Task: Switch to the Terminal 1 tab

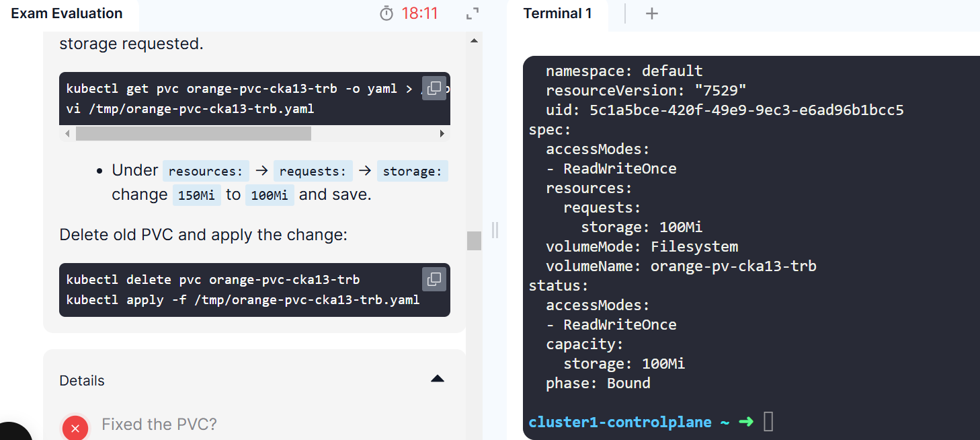Action: (557, 13)
